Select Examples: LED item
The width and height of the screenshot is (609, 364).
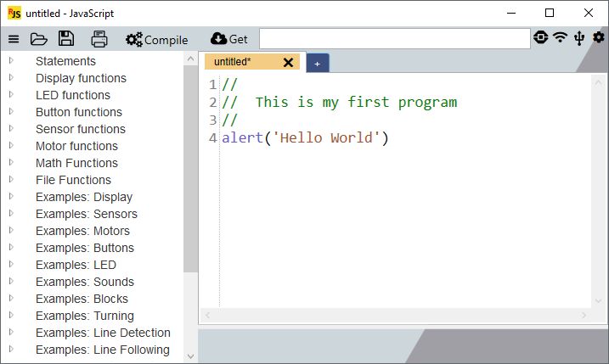pos(76,265)
